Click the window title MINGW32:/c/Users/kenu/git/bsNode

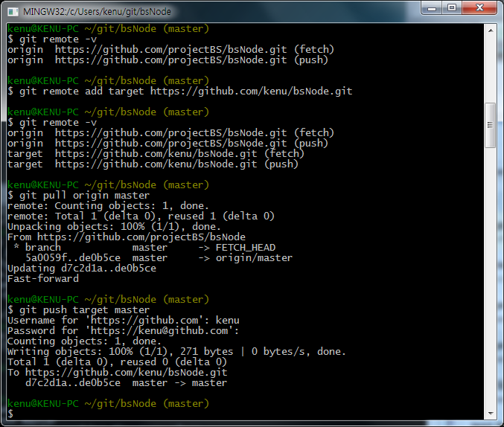[x=97, y=12]
